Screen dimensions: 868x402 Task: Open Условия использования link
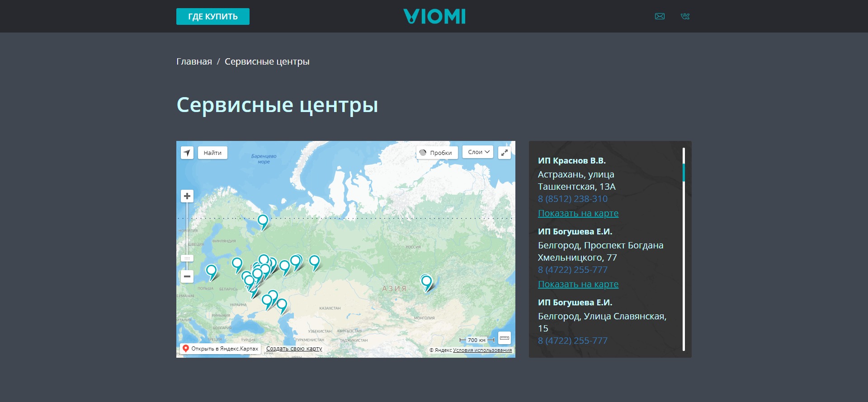tap(482, 350)
